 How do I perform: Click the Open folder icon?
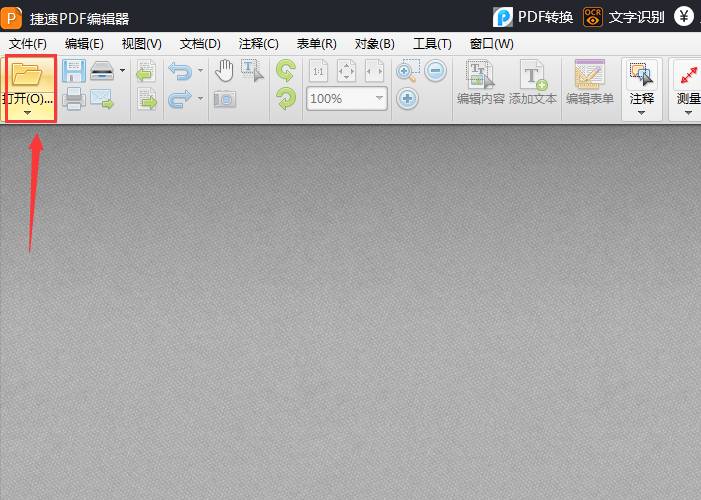(27, 74)
